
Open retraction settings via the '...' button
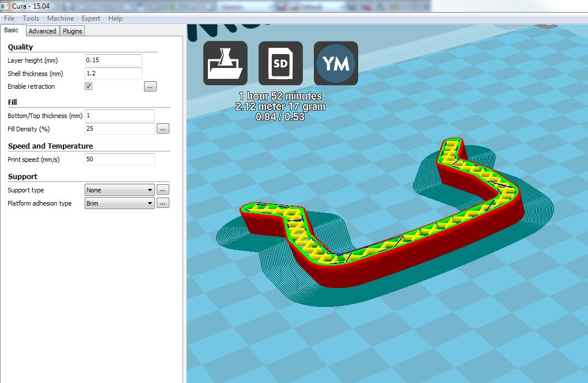(x=150, y=86)
